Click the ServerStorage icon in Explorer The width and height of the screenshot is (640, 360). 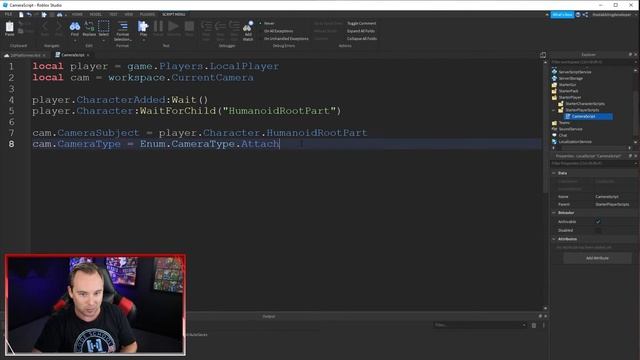(x=554, y=78)
